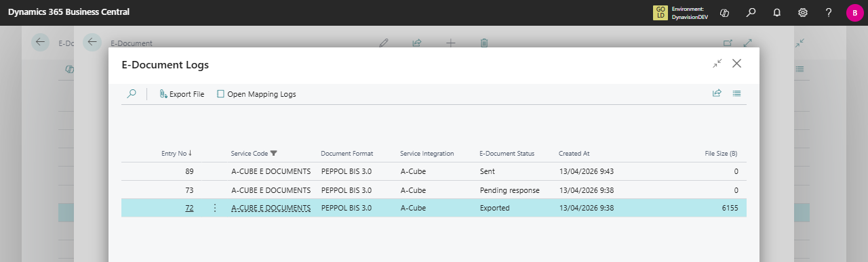The width and height of the screenshot is (868, 262).
Task: Toggle the list view options icon in E-Document Logs
Action: pyautogui.click(x=736, y=93)
